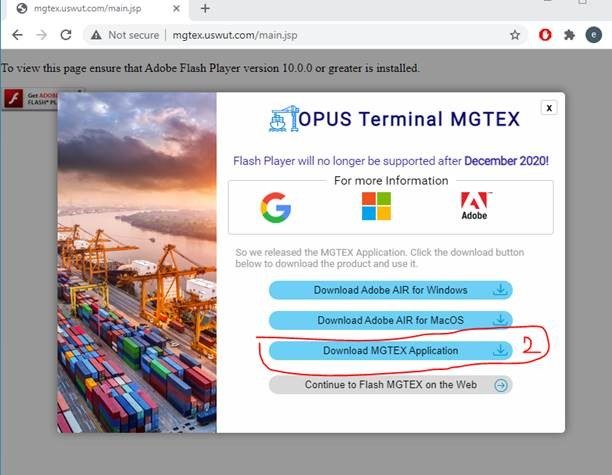The image size is (612, 475).
Task: Select the mgtex.uswut.com/main.jsp tab
Action: click(x=96, y=9)
